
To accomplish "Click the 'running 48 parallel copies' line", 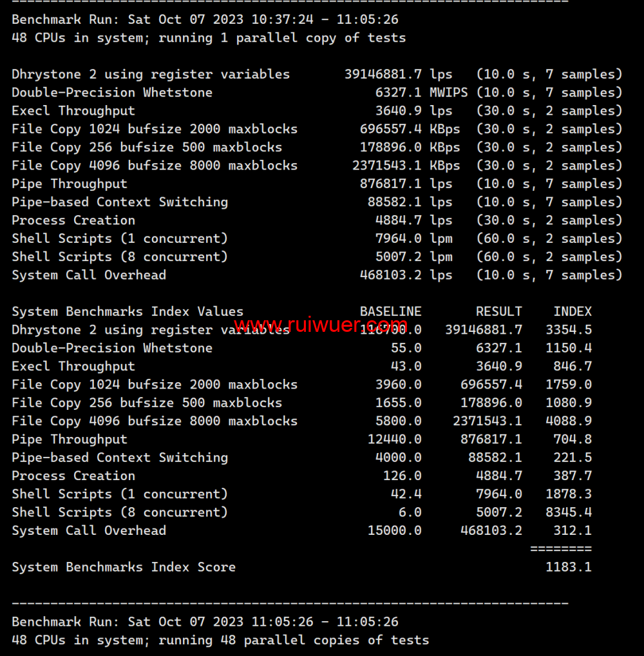I will (220, 640).
